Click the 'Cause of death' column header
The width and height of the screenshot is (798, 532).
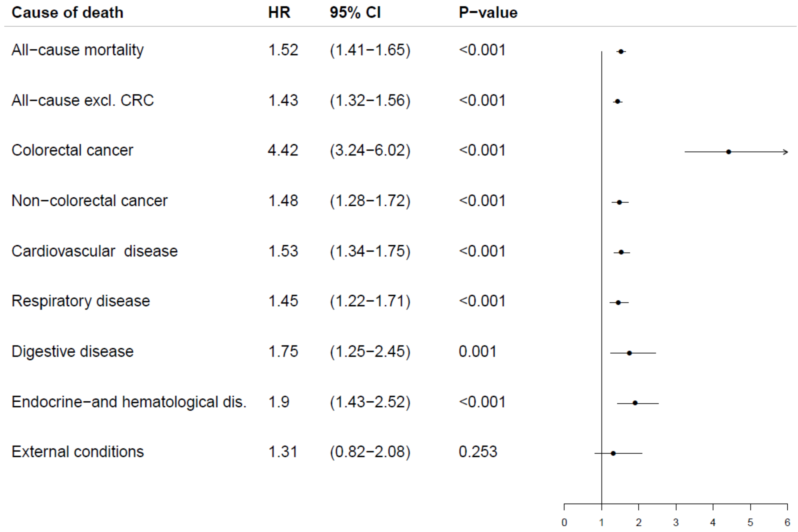click(67, 13)
